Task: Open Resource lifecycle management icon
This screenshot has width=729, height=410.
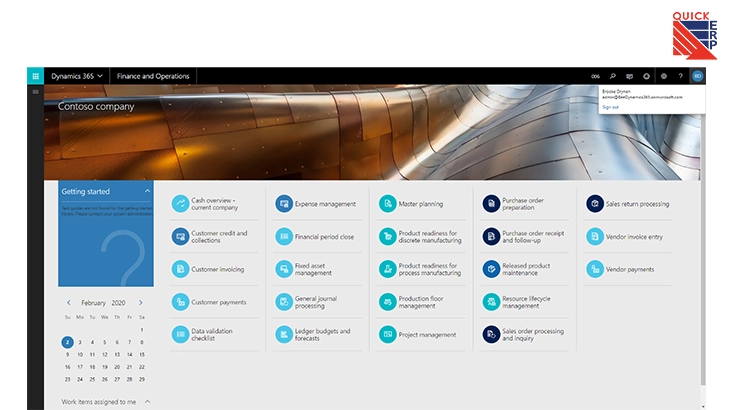Action: click(491, 302)
